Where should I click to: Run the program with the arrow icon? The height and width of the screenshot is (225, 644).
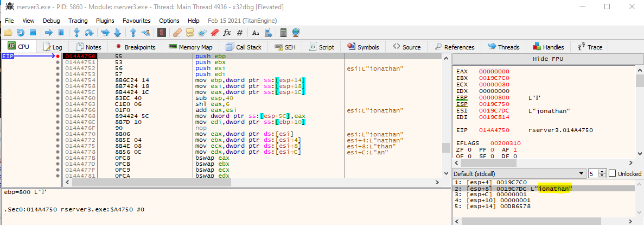coord(49,33)
